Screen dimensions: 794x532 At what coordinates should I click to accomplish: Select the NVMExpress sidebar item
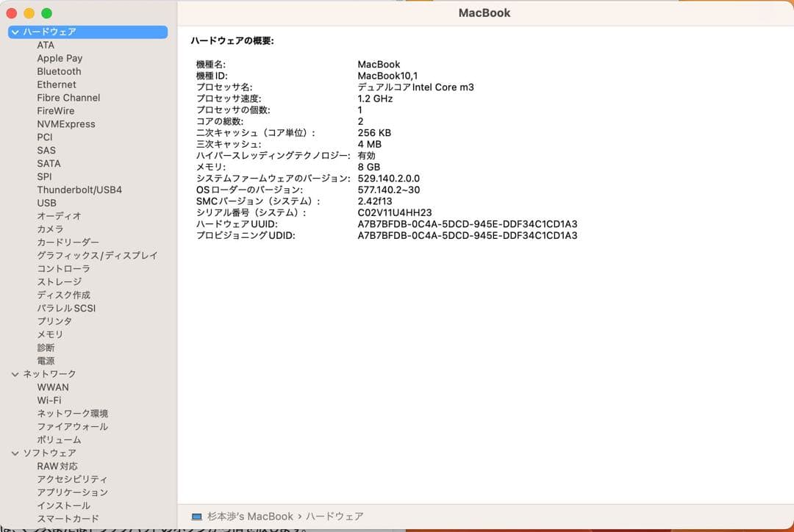(x=66, y=124)
